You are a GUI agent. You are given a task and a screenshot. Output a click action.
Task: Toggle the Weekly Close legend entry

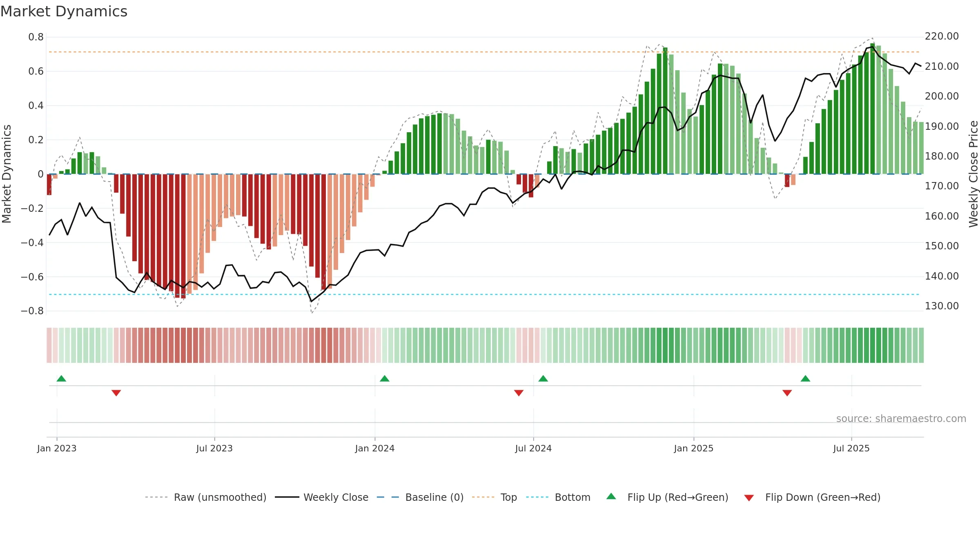[x=322, y=497]
